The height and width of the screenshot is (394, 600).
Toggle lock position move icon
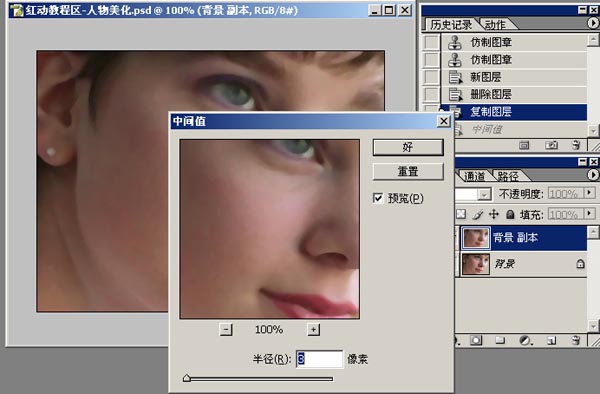(494, 214)
